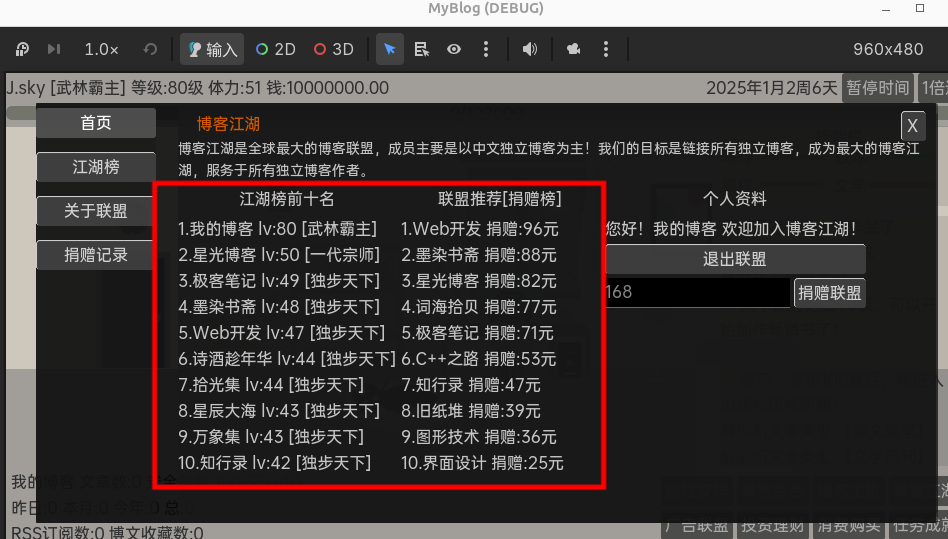This screenshot has height=539, width=948.
Task: Click the donation amount field showing 168
Action: 698,292
